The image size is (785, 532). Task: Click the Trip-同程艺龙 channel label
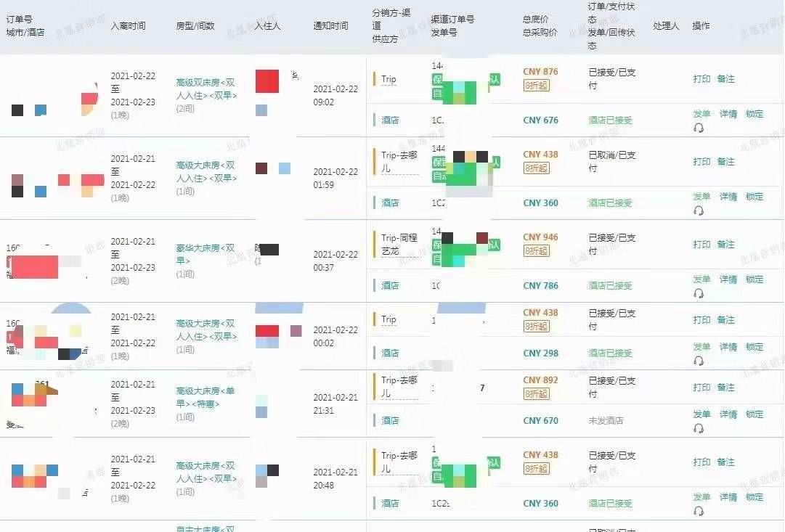click(399, 245)
